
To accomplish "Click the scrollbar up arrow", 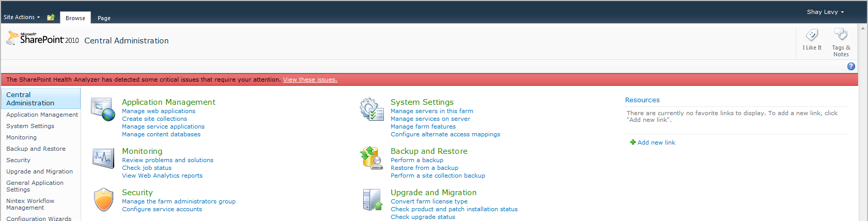I will [x=863, y=28].
